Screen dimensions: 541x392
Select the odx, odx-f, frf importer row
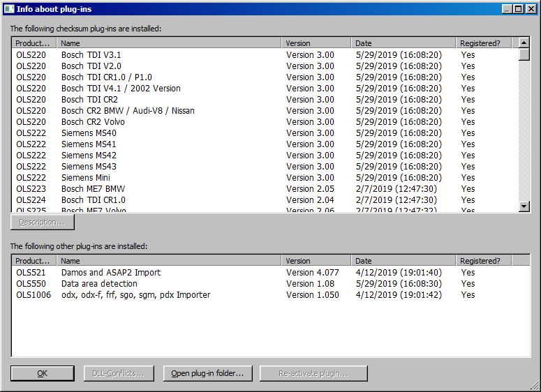click(271, 295)
